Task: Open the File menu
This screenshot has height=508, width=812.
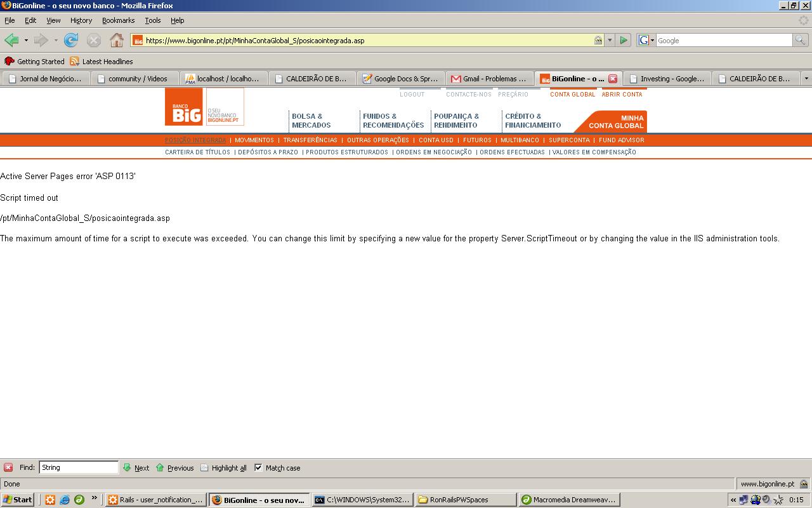Action: click(10, 20)
